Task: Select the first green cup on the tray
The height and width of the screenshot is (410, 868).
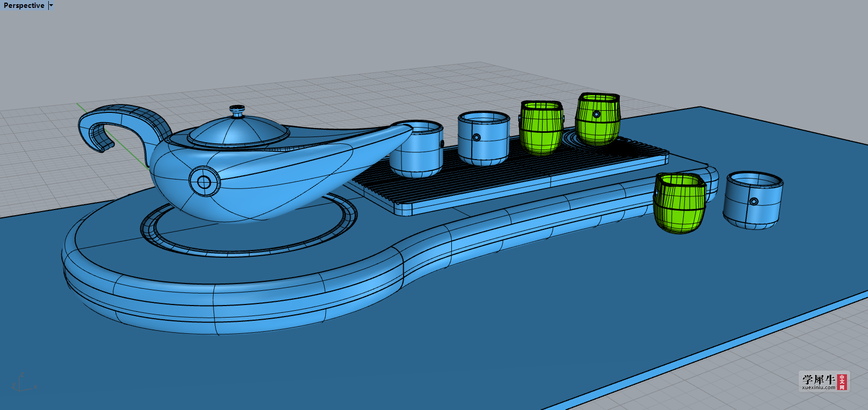Action: point(542,128)
